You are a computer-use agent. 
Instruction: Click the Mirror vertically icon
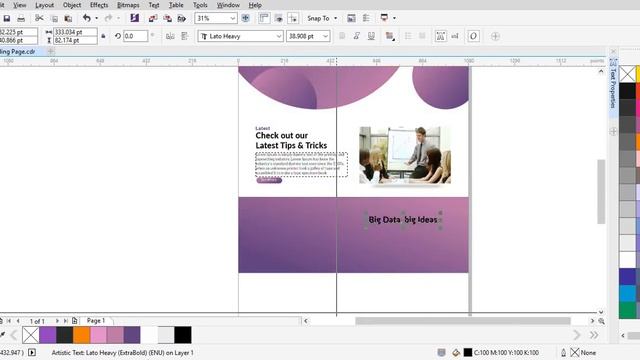click(x=184, y=36)
